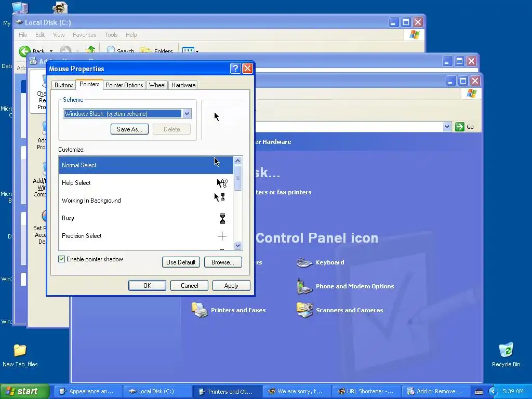Switch to Appearance taskbar button
Viewport: 532px width, 399px height.
(87, 392)
